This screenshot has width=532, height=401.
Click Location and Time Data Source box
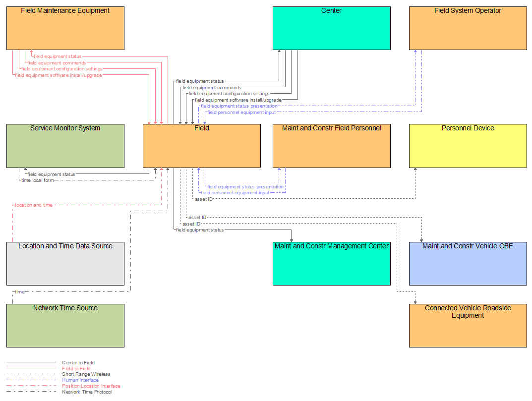coord(65,264)
